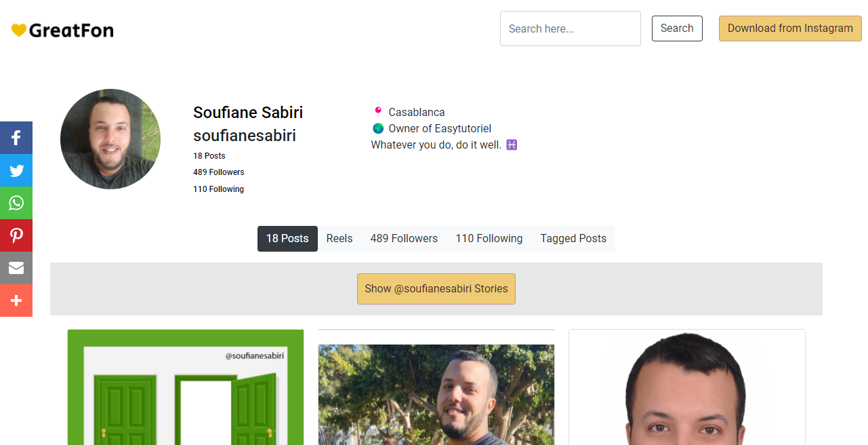
Task: Open the round profile picture
Action: click(x=110, y=139)
